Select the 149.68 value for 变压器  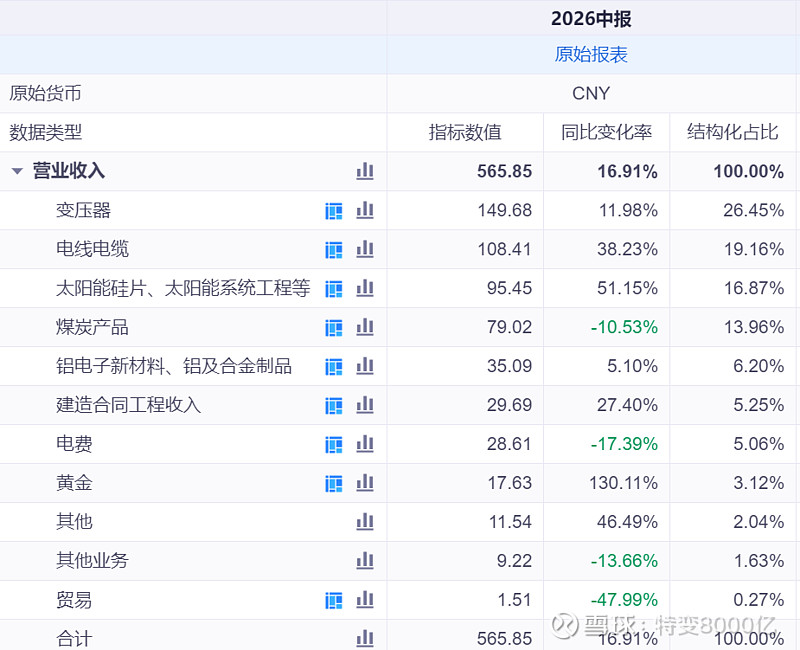505,210
